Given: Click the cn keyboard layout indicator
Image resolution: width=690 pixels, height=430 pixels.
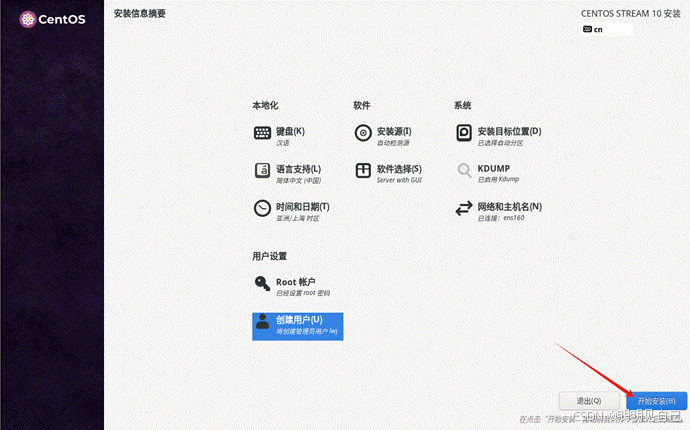Looking at the screenshot, I should tap(607, 29).
